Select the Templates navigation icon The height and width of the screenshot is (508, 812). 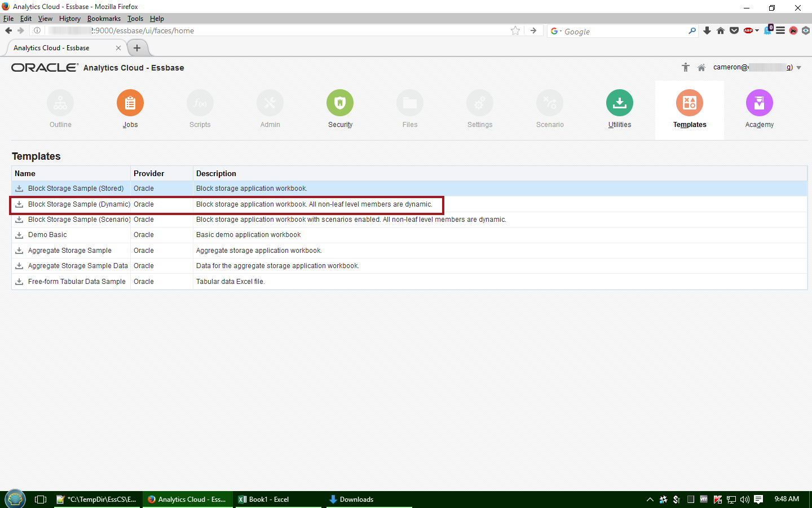pyautogui.click(x=690, y=103)
